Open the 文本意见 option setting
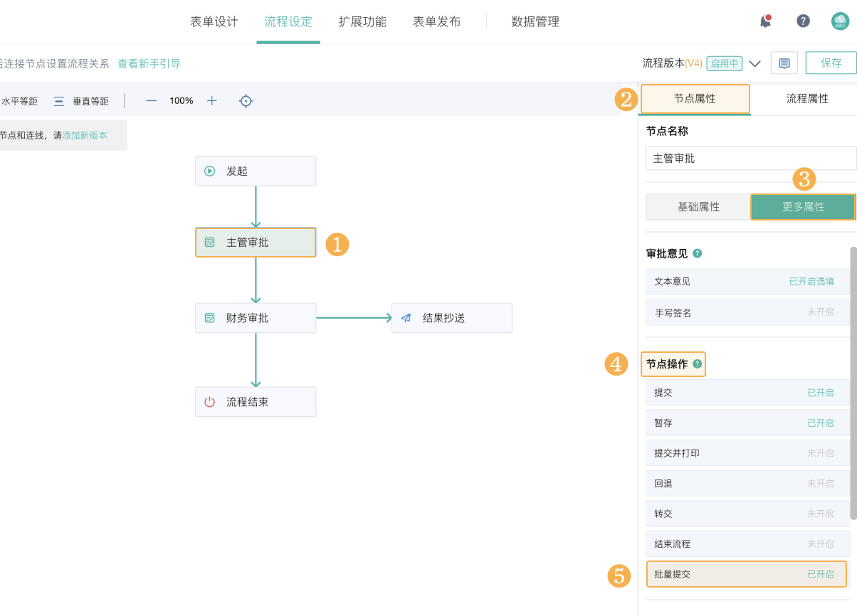This screenshot has width=857, height=616. click(x=747, y=282)
